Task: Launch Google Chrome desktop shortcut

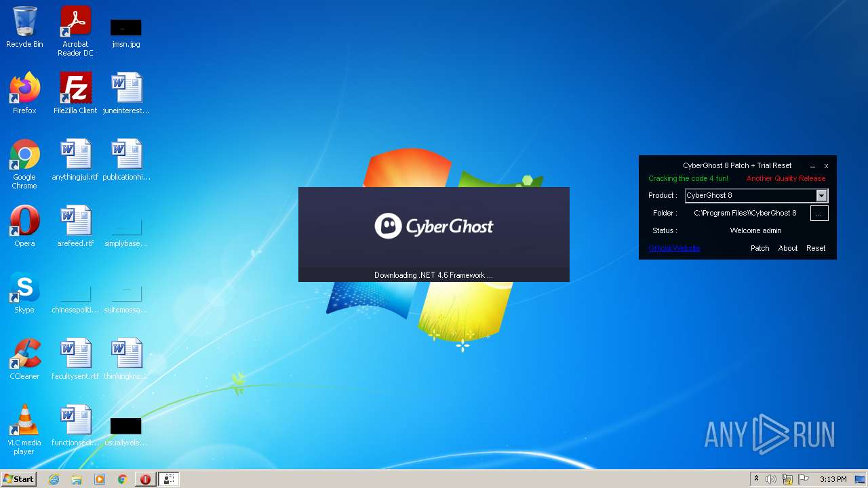Action: [x=24, y=164]
